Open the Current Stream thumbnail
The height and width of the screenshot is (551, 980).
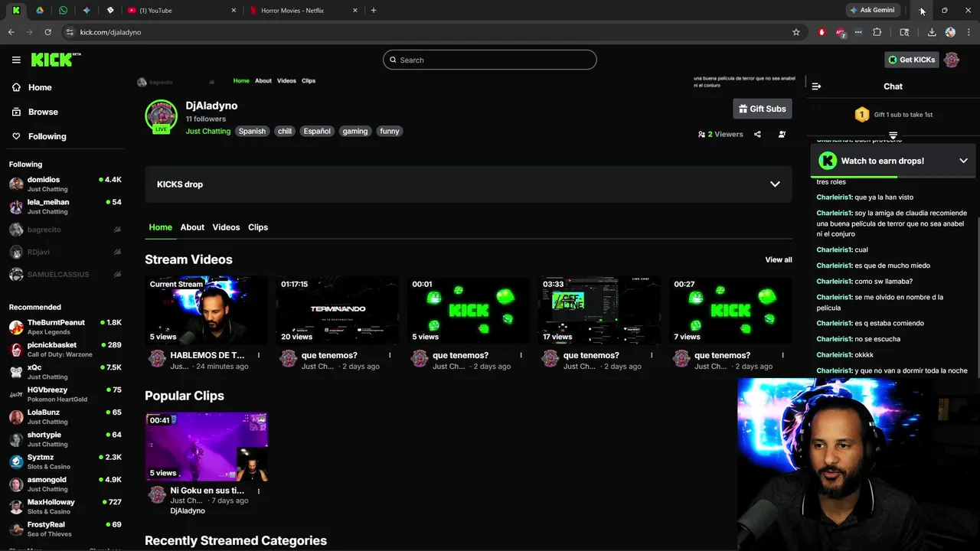pyautogui.click(x=207, y=310)
